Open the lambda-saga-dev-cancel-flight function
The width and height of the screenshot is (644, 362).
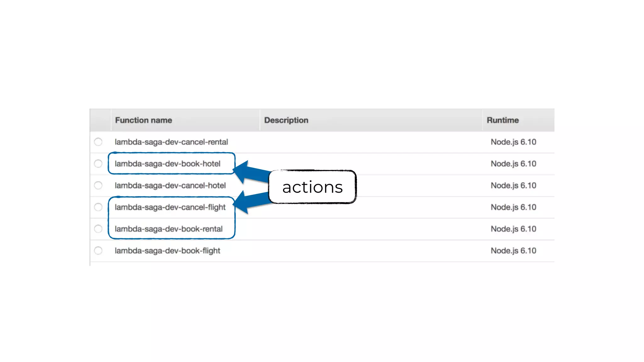170,207
